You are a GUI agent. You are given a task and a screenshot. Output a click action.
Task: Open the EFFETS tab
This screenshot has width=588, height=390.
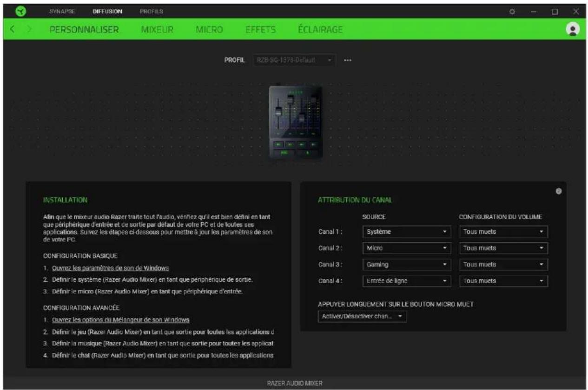click(261, 30)
